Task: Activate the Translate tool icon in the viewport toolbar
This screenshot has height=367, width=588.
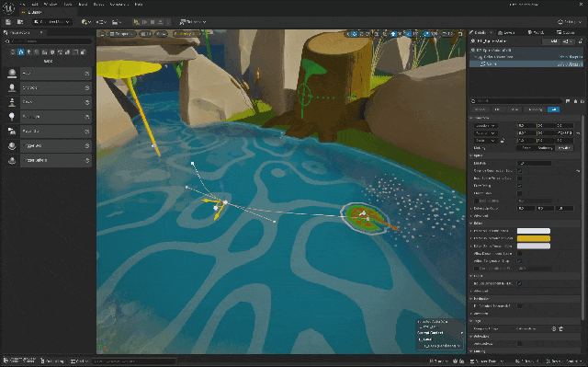Action: pos(355,34)
